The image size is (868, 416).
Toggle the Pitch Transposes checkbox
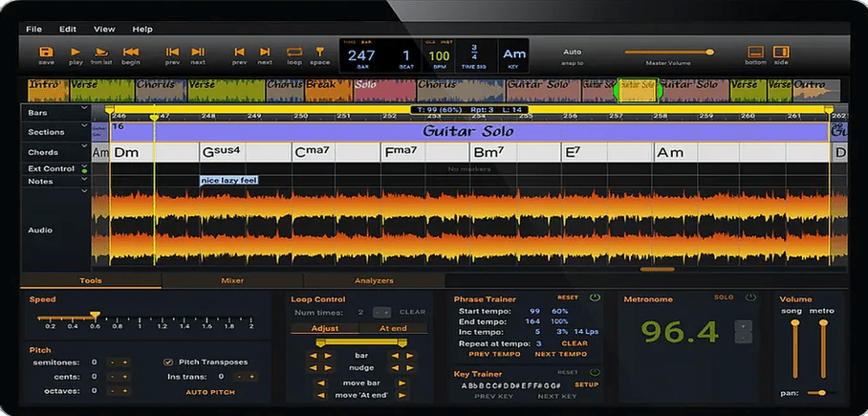[168, 362]
